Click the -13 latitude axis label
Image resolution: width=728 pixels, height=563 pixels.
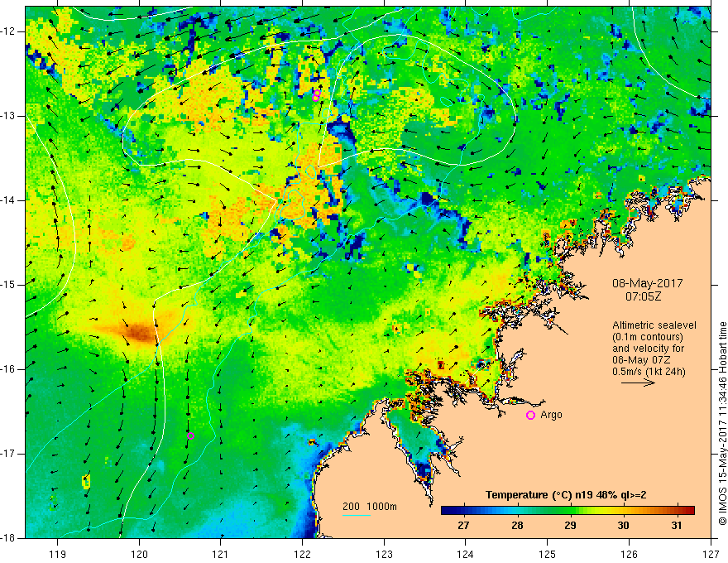pos(9,116)
